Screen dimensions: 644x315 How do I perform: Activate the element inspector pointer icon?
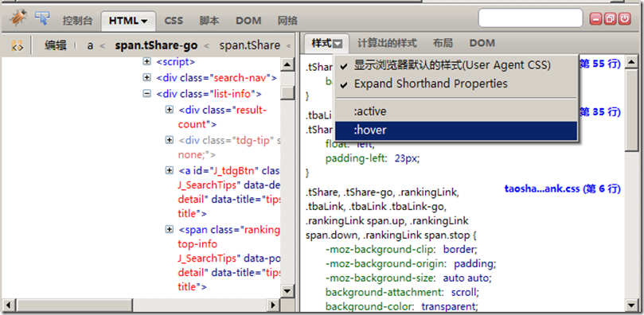coord(42,18)
